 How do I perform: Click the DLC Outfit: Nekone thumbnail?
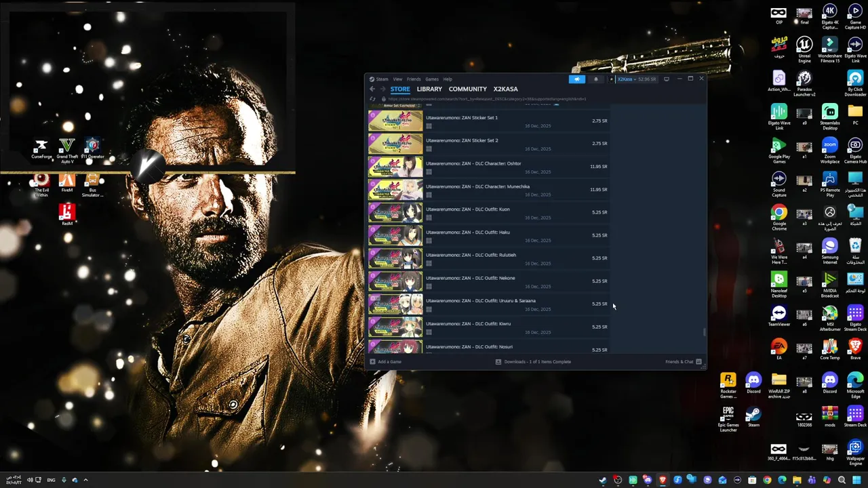395,281
